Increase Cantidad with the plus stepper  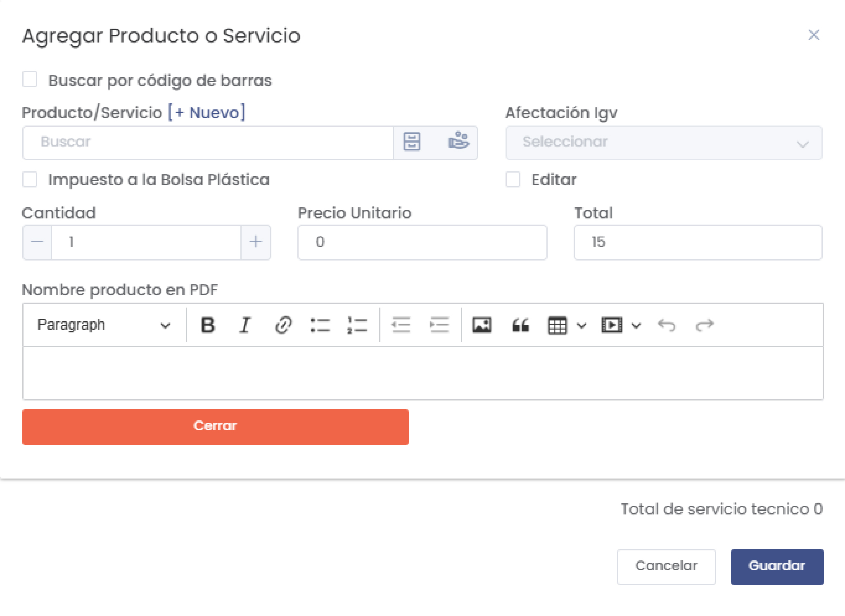pyautogui.click(x=255, y=242)
